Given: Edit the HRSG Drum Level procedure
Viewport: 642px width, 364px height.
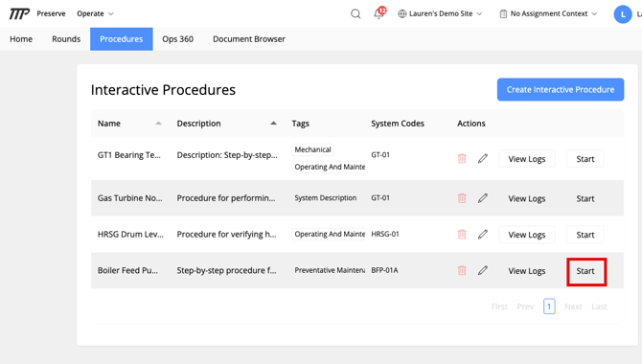Looking at the screenshot, I should click(x=483, y=234).
